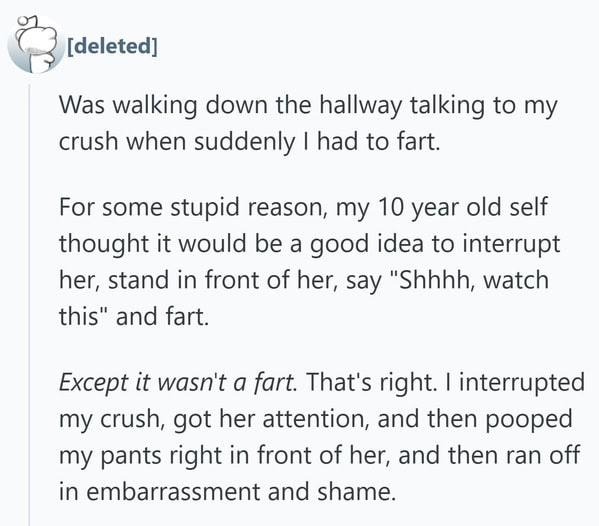The height and width of the screenshot is (526, 599).
Task: Click the word 'hallway' in first line
Action: tap(361, 105)
